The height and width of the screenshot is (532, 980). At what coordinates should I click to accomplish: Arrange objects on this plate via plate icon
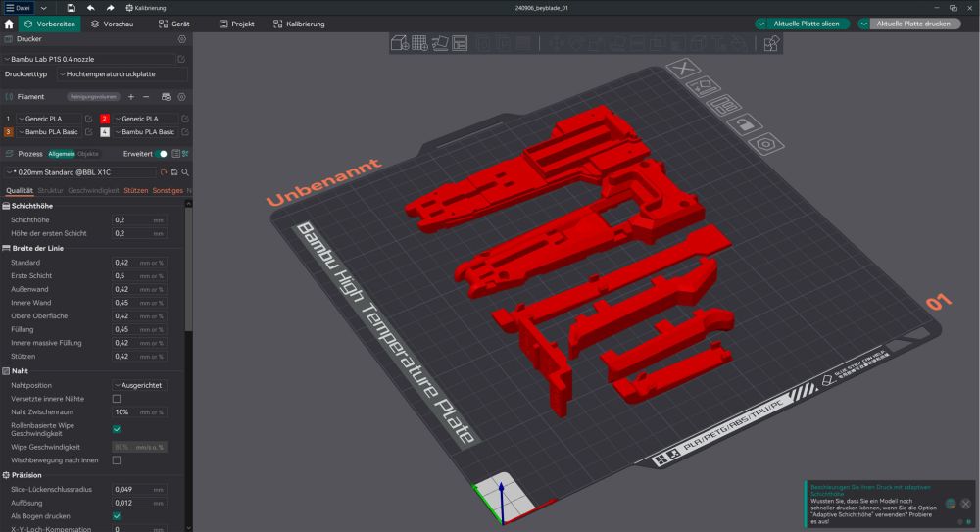coord(724,105)
